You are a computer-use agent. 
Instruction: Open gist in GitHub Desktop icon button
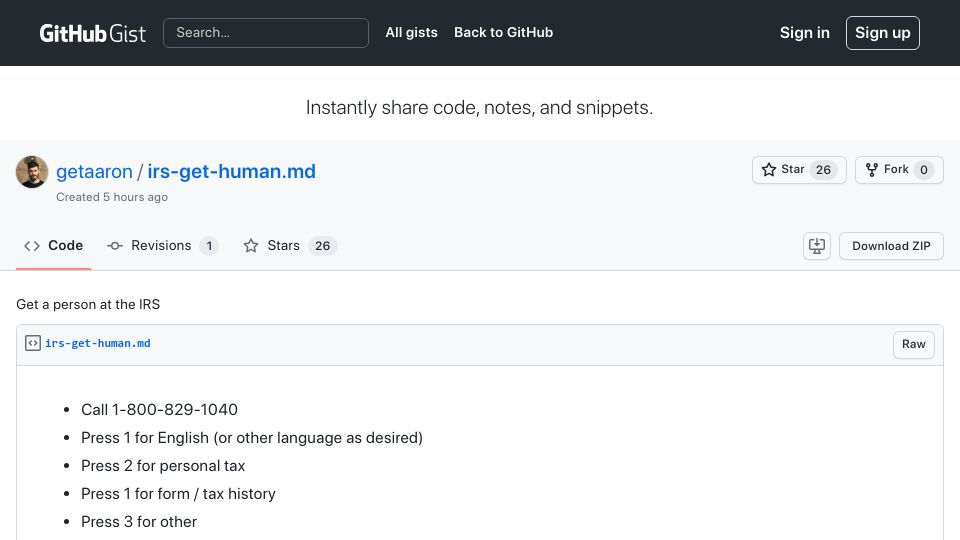(817, 246)
